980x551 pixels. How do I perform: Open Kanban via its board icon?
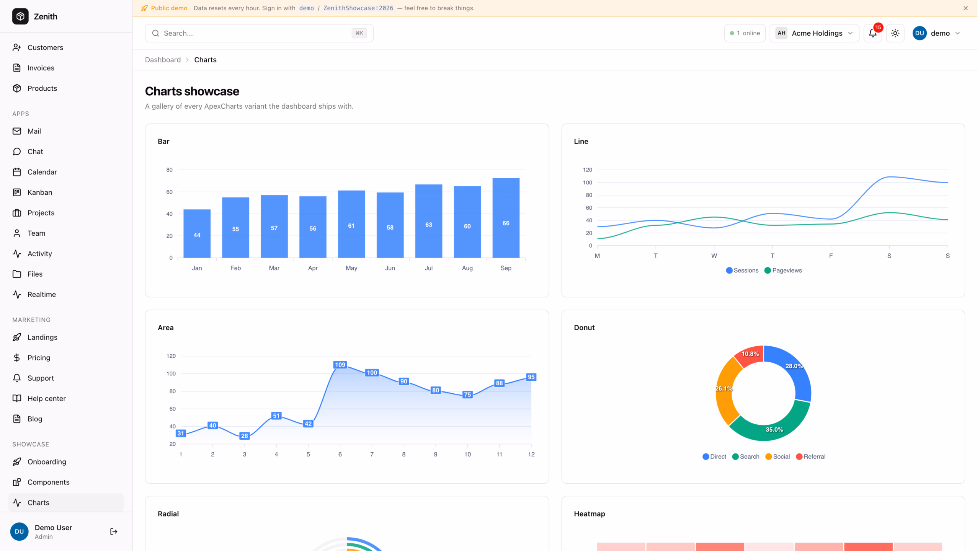(17, 192)
